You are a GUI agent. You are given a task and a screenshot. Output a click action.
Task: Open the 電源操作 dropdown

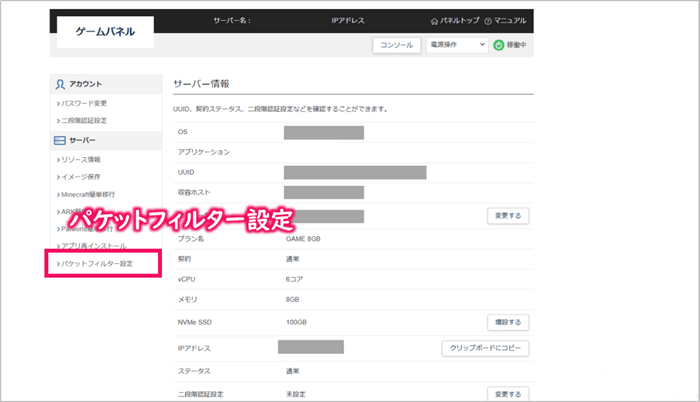click(x=457, y=45)
